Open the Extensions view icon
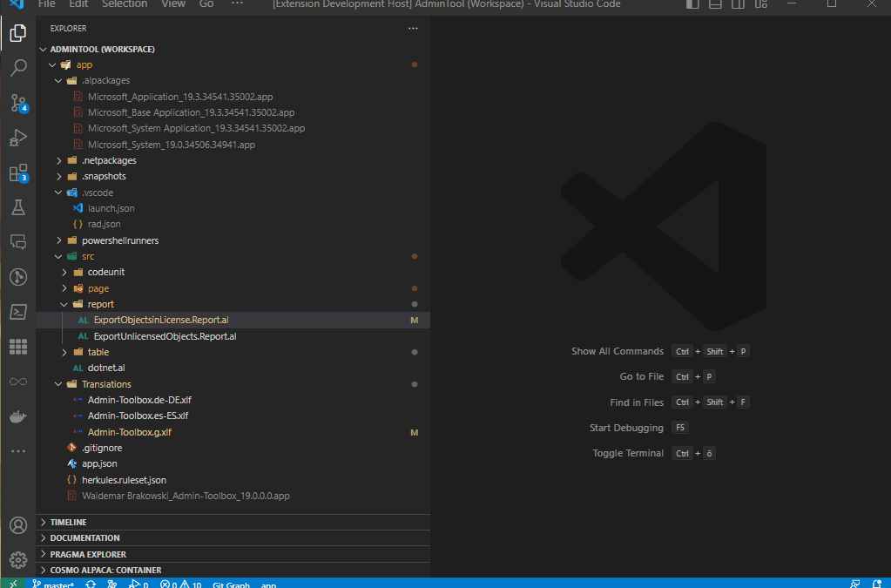Image resolution: width=891 pixels, height=588 pixels. (x=18, y=172)
